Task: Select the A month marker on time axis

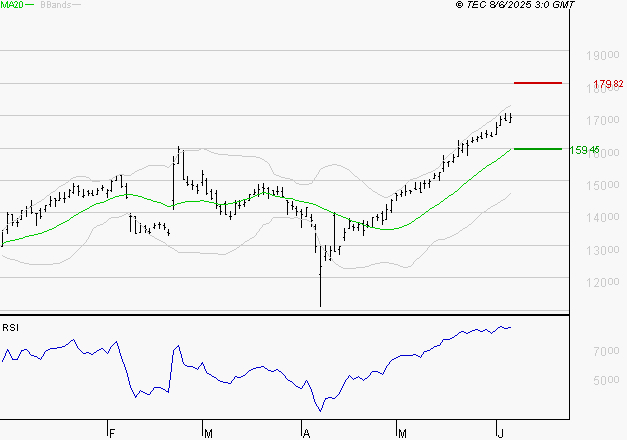Action: (x=305, y=432)
